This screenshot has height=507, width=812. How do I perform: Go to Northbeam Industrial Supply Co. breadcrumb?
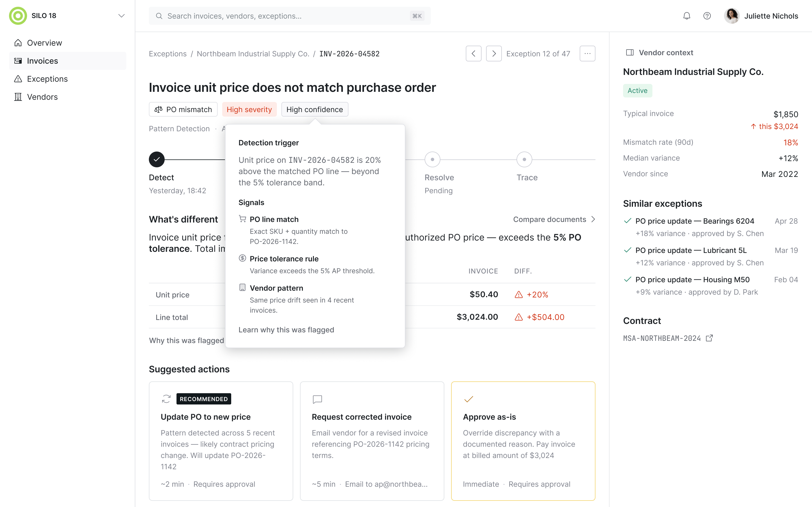(253, 54)
